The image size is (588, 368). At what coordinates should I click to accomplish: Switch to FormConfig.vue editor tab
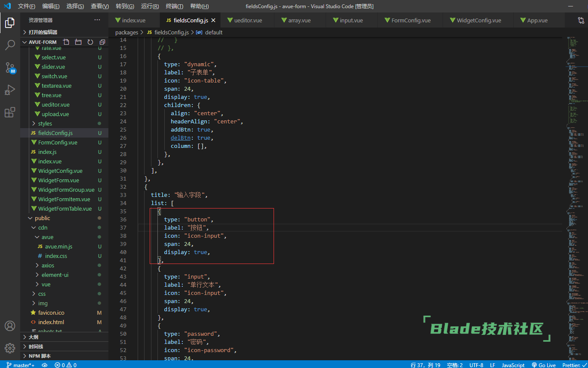tap(411, 20)
